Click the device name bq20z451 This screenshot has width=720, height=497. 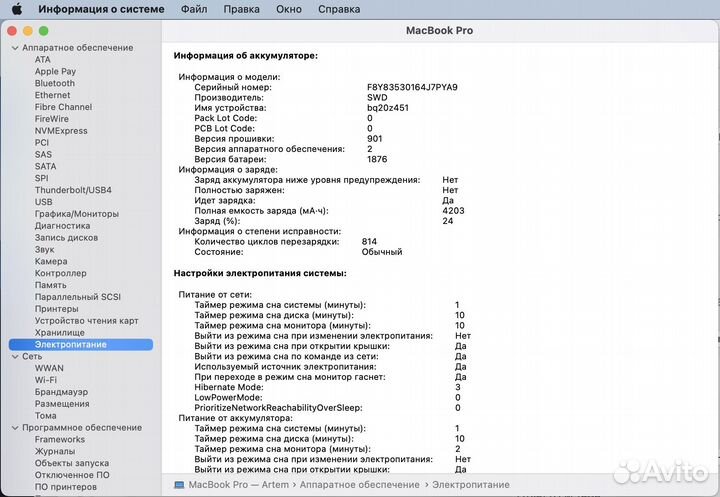(388, 108)
